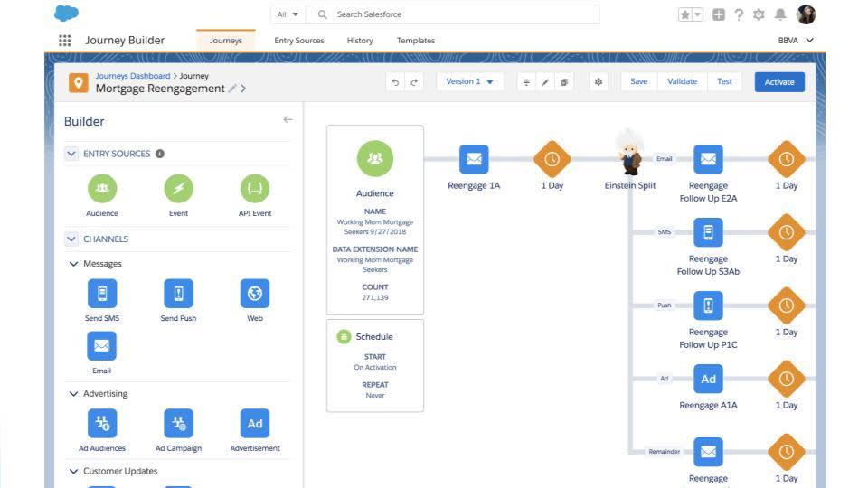Collapse the Builder panel arrow

click(x=288, y=119)
